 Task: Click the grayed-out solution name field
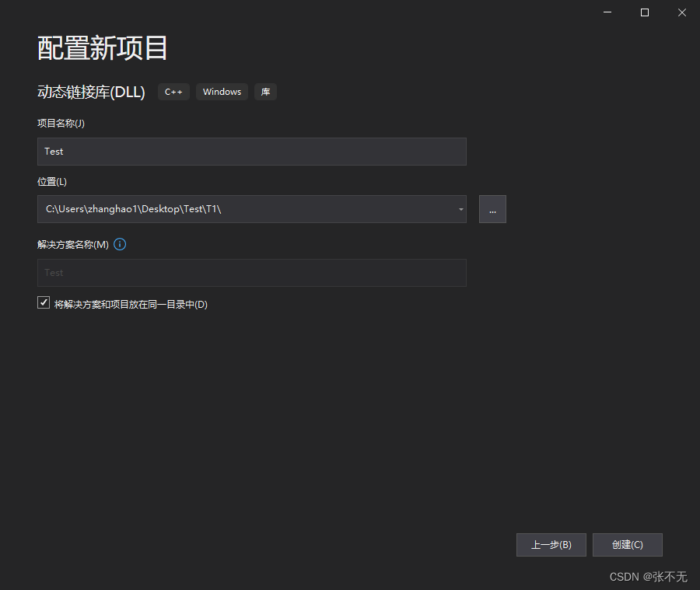251,273
